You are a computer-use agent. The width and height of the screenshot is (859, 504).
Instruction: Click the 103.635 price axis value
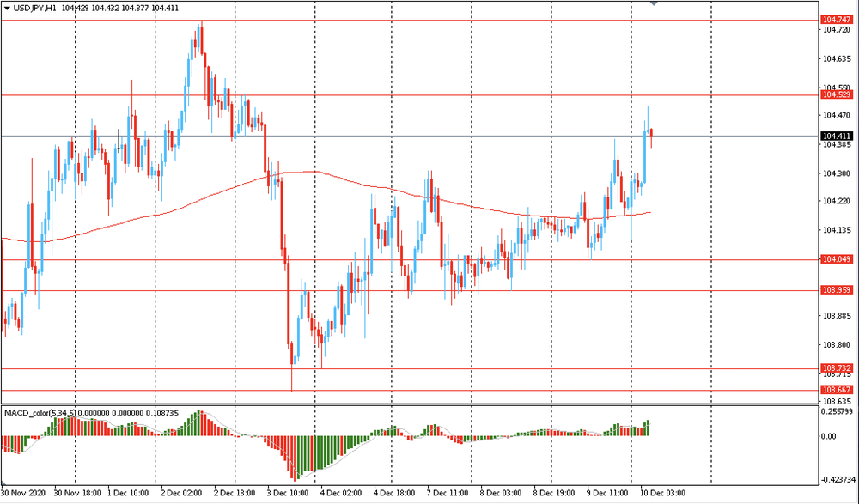pyautogui.click(x=837, y=401)
